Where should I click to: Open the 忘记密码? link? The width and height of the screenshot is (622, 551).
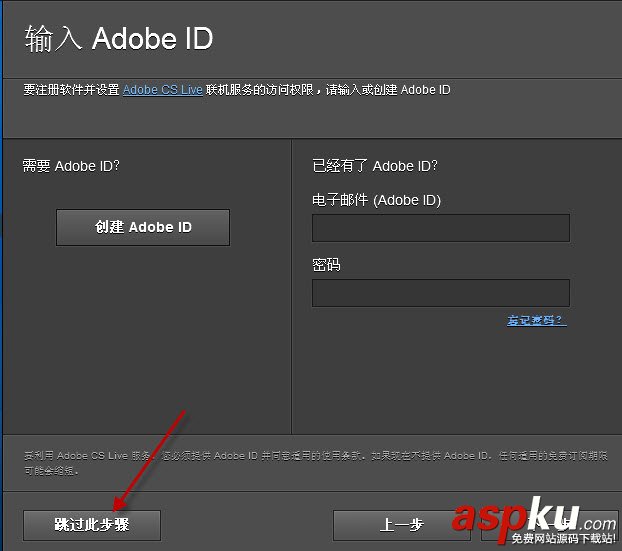coord(536,320)
